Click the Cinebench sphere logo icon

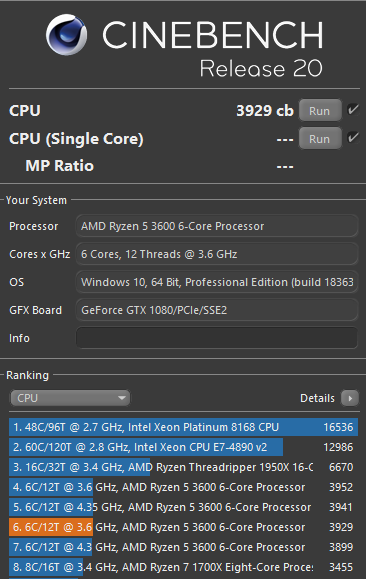[67, 35]
